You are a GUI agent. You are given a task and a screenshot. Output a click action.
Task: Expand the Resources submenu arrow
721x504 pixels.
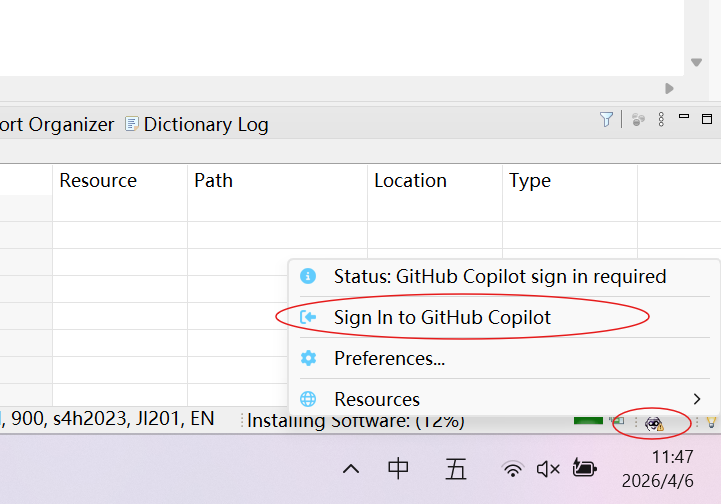[x=696, y=399]
